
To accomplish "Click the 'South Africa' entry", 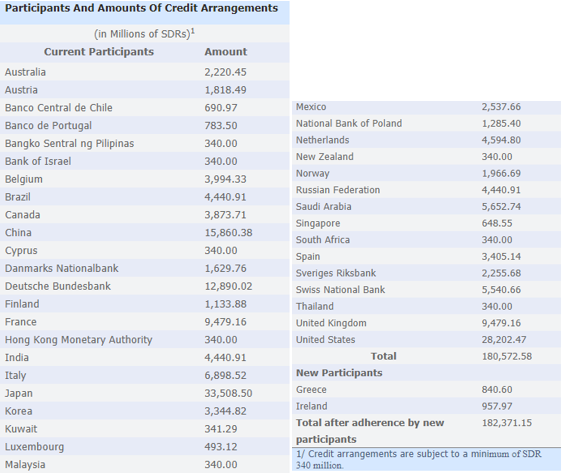I will click(x=323, y=240).
